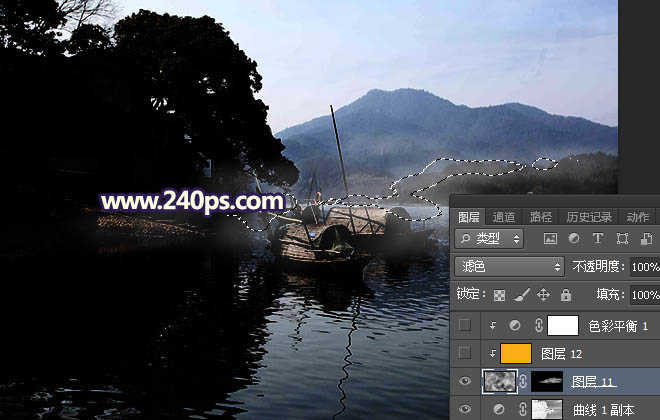The width and height of the screenshot is (660, 420).
Task: Select 图层 11 cloud texture thumbnail
Action: [500, 381]
